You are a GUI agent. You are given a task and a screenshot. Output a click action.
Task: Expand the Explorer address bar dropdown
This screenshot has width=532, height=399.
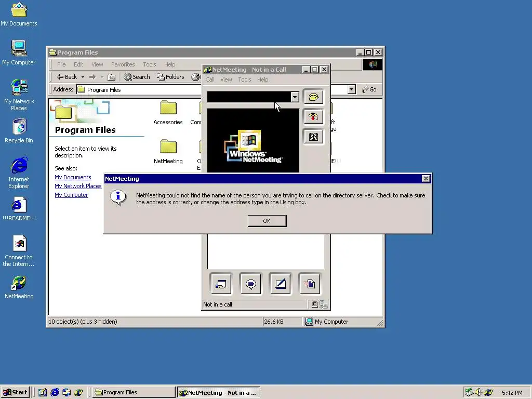coord(352,89)
